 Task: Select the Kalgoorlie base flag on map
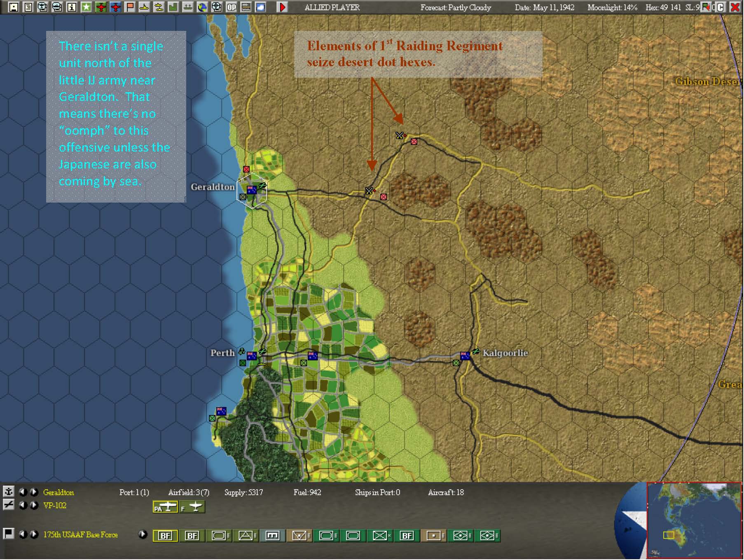click(465, 356)
